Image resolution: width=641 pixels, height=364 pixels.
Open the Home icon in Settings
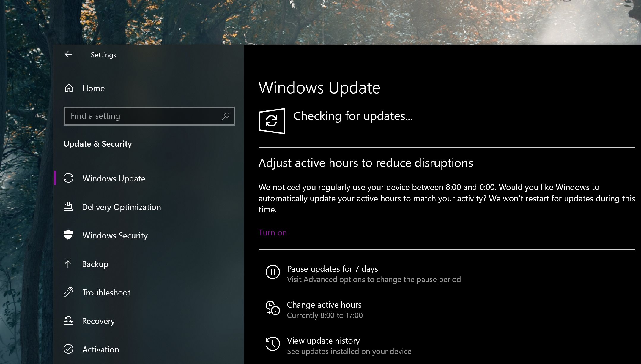pos(69,88)
